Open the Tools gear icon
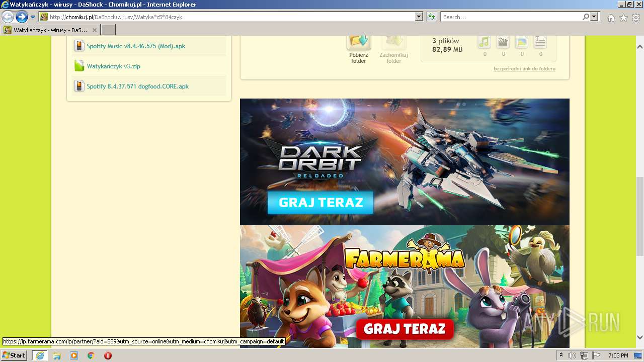 click(x=636, y=18)
